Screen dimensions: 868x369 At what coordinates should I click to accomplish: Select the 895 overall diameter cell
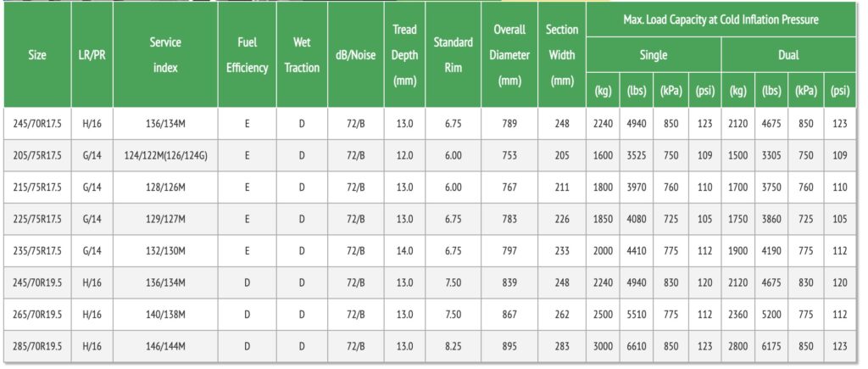point(509,347)
